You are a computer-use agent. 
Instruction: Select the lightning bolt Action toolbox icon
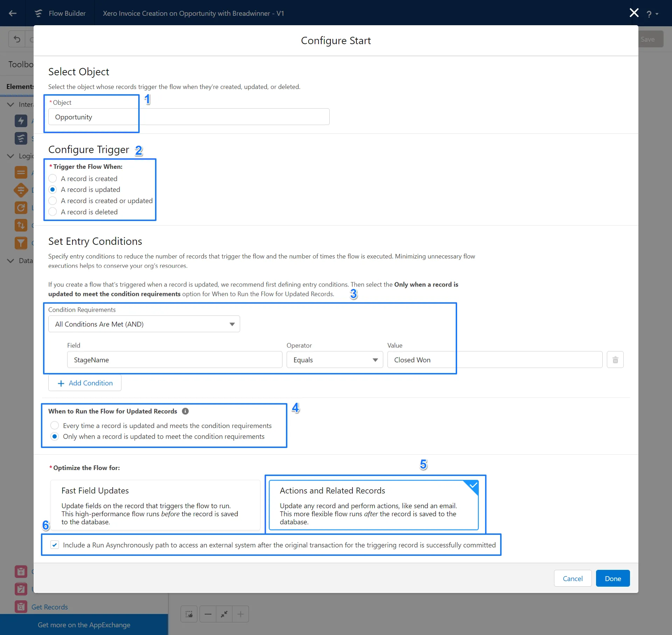click(21, 121)
